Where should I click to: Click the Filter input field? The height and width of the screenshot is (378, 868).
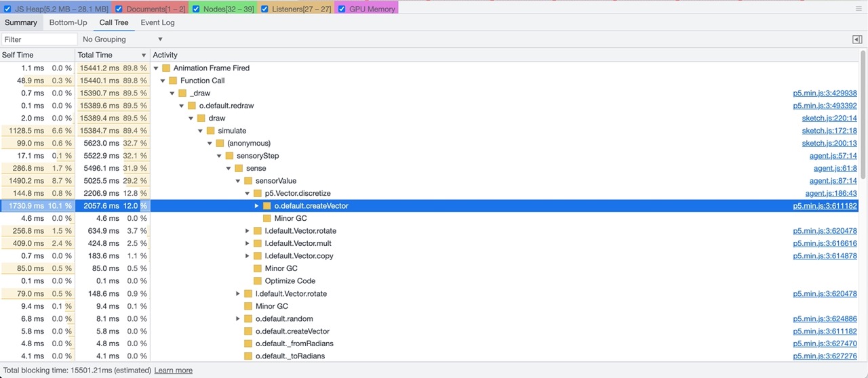(x=39, y=39)
